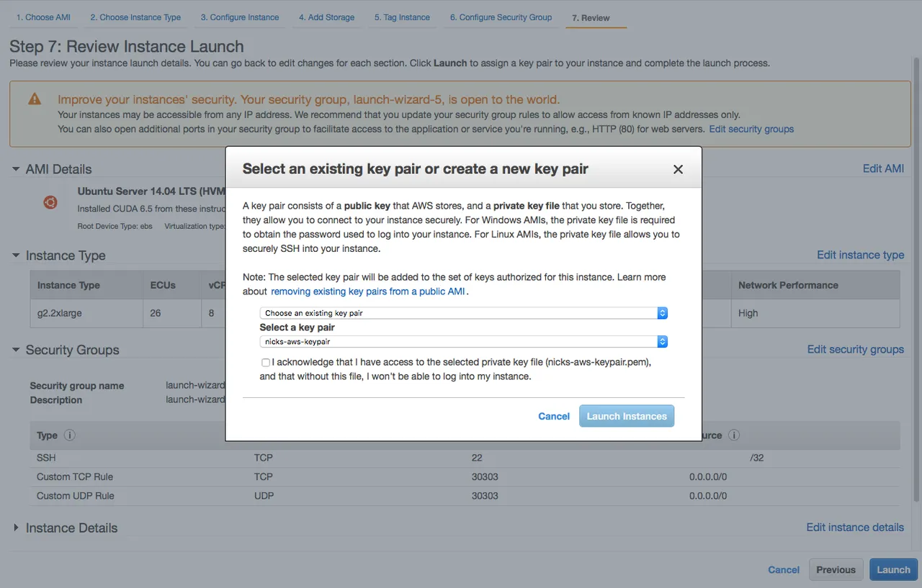Collapse the Instance Type section
The image size is (922, 588).
pyautogui.click(x=15, y=255)
